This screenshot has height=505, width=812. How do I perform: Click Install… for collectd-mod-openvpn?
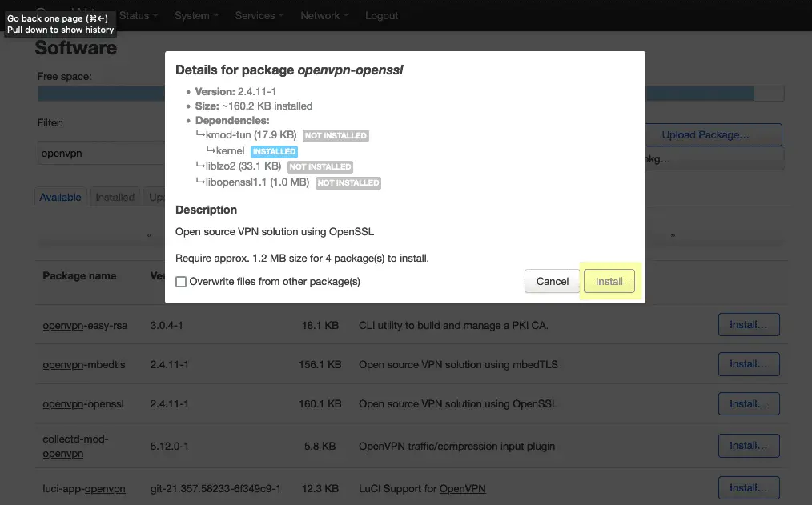point(749,446)
